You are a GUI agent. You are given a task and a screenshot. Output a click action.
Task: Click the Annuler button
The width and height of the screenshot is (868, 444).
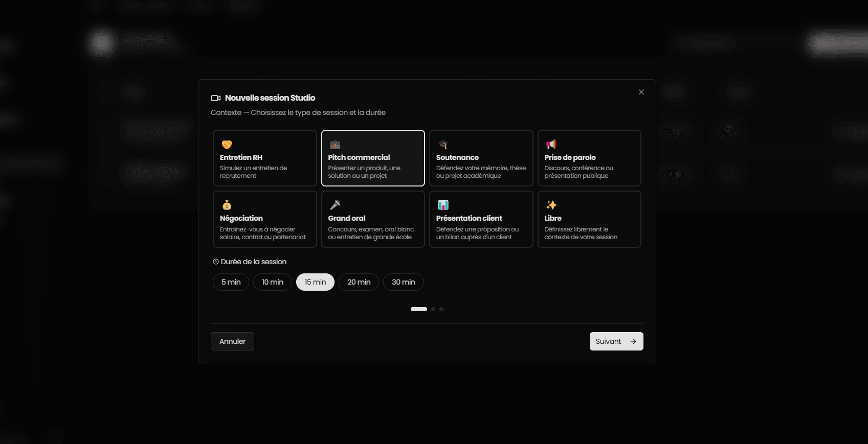coord(232,341)
